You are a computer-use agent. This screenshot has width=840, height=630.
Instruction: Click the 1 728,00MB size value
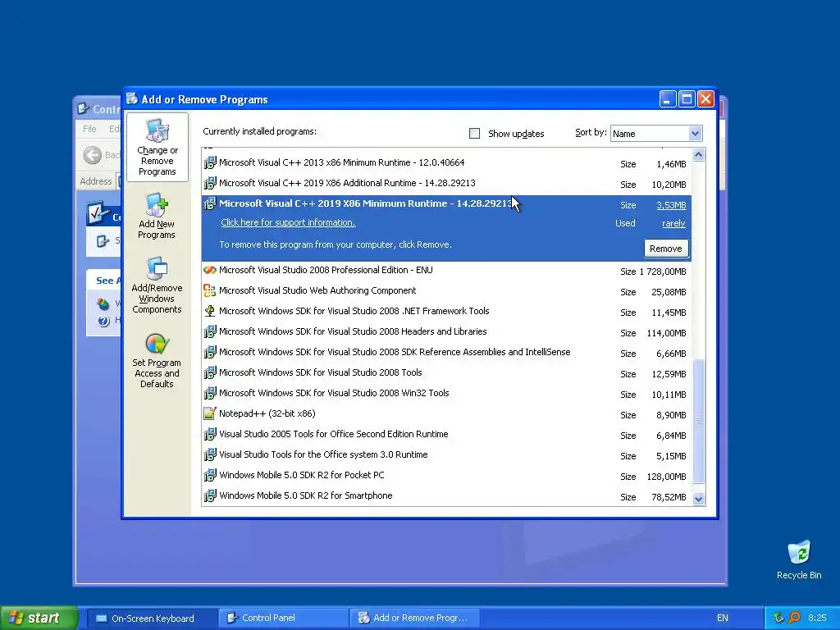pos(663,272)
